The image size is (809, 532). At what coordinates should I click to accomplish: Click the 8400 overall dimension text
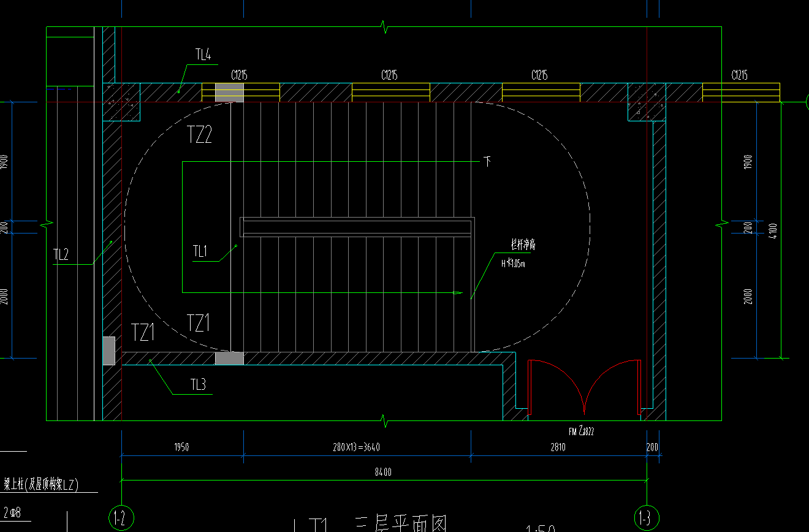(384, 471)
